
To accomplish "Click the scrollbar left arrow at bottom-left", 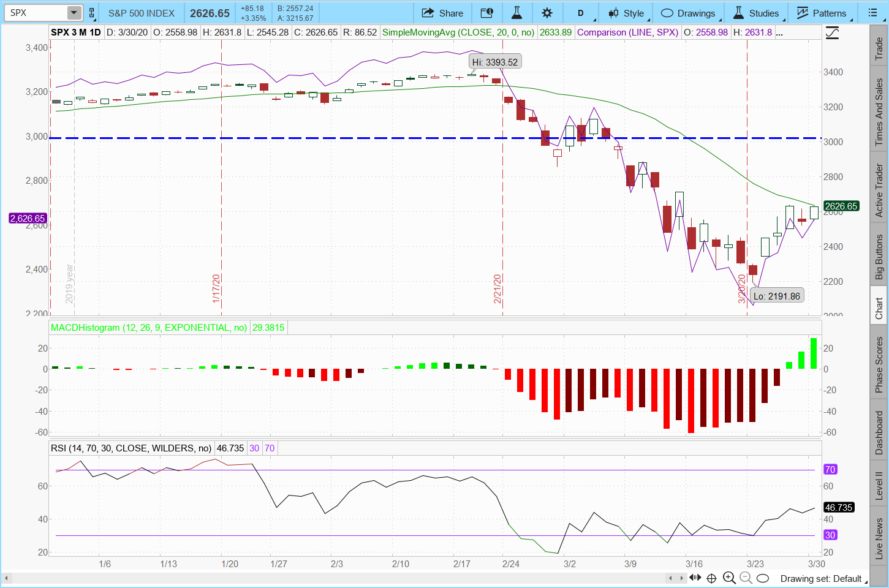I will click(x=7, y=578).
